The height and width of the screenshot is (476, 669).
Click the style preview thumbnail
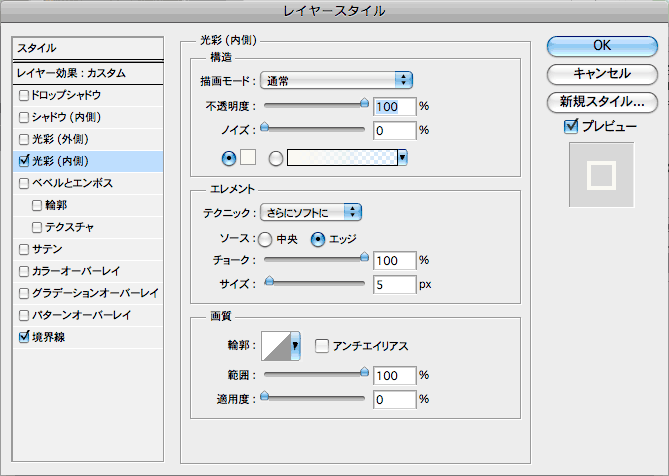tap(602, 175)
